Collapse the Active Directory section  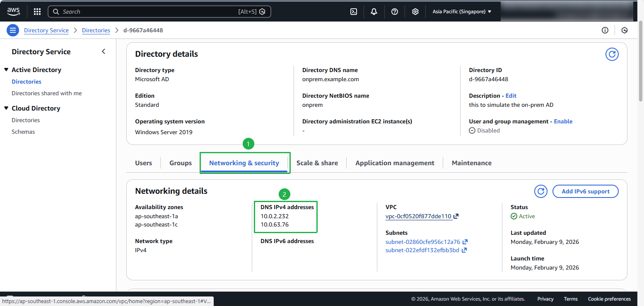pyautogui.click(x=6, y=70)
